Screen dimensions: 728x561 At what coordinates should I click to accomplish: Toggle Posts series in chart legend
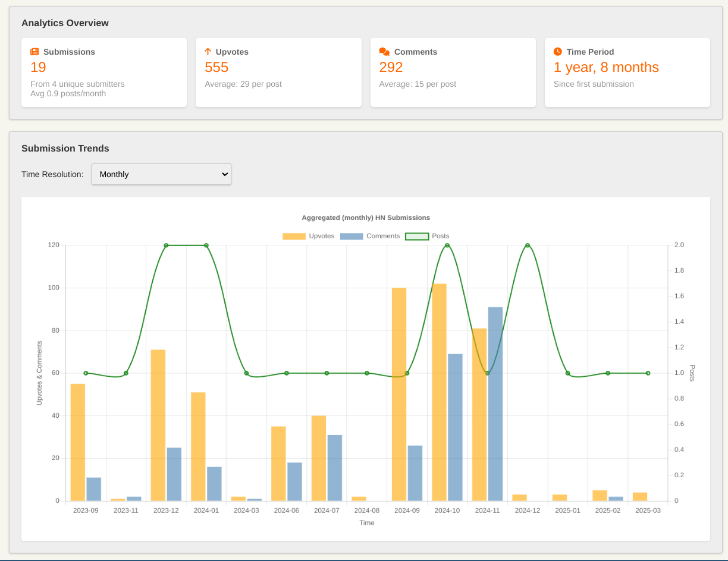[x=427, y=236]
